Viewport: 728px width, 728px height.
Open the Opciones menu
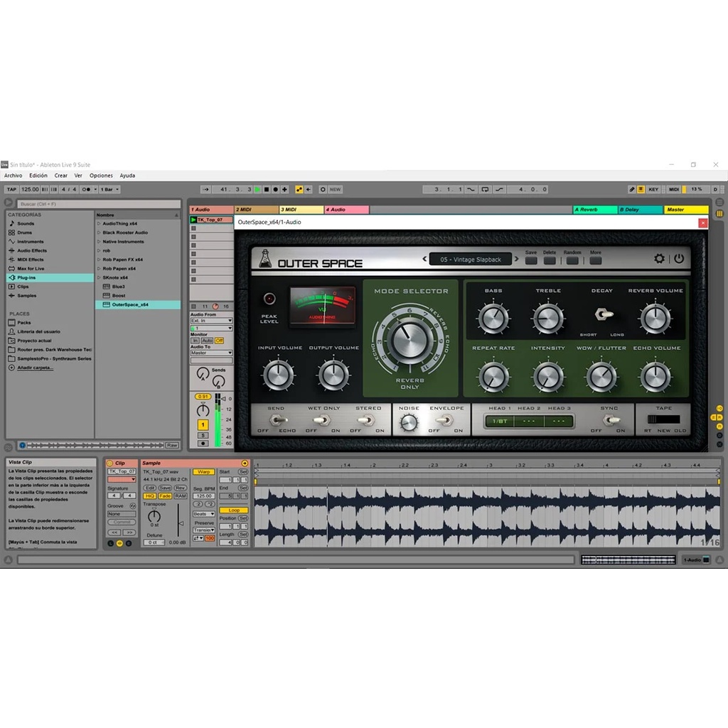[x=101, y=176]
